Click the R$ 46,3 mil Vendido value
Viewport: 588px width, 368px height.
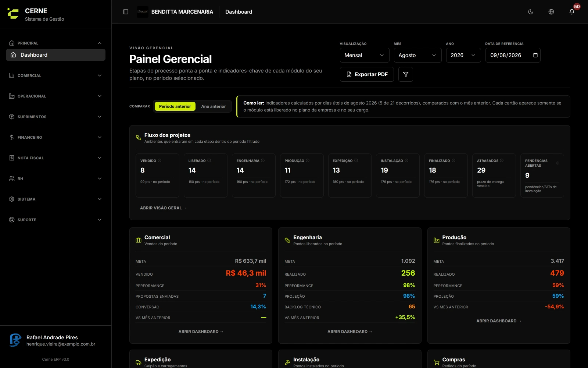click(x=246, y=273)
